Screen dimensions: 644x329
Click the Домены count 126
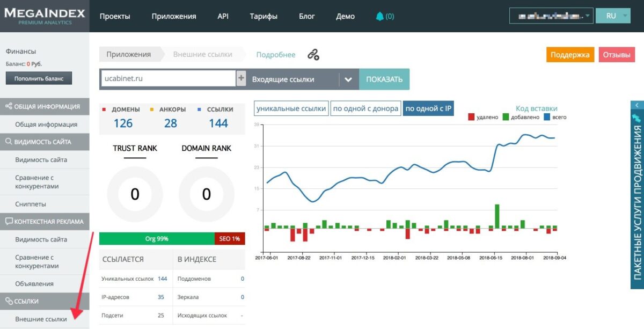[x=123, y=123]
